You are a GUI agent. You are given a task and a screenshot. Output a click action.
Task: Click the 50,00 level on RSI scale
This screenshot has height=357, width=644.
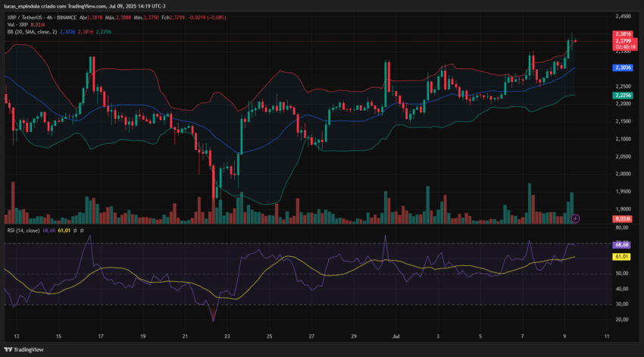(622, 273)
